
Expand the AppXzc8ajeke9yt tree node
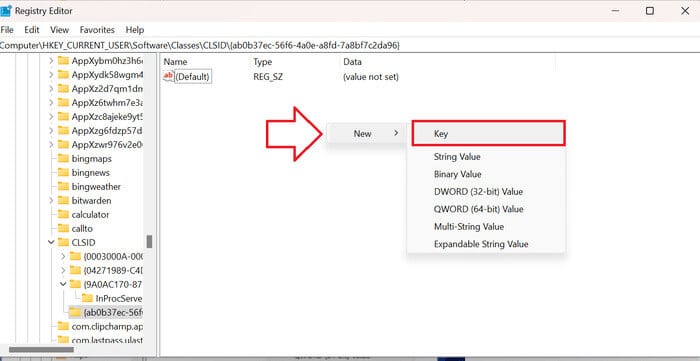(x=50, y=116)
